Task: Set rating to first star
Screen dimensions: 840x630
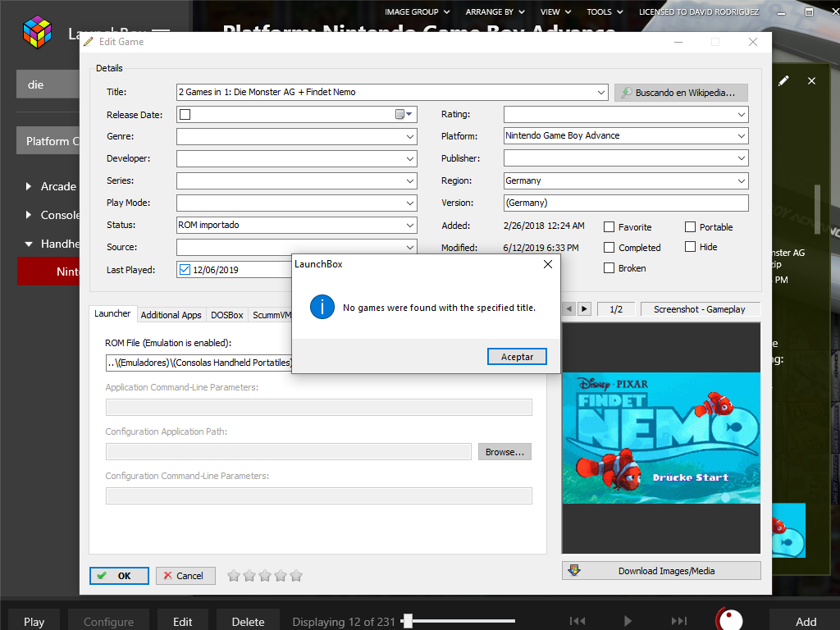Action: click(234, 576)
